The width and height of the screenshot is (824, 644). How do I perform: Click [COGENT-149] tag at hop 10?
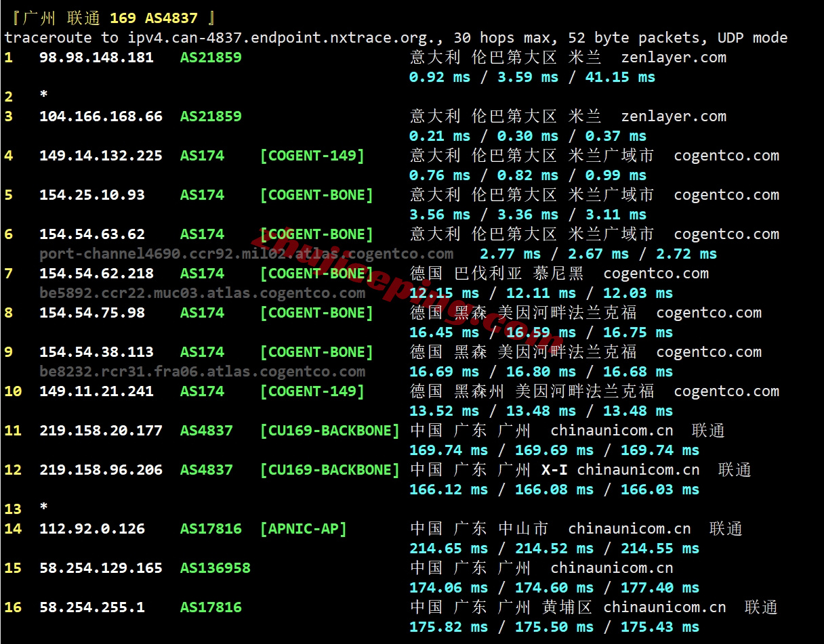(312, 391)
